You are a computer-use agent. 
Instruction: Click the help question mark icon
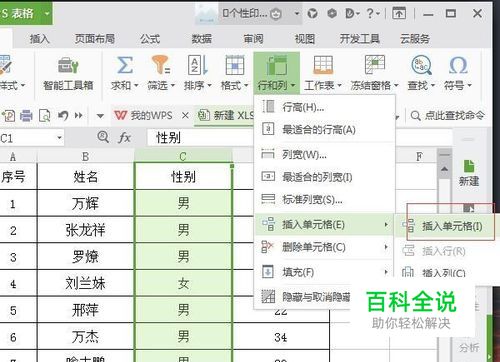[x=370, y=14]
